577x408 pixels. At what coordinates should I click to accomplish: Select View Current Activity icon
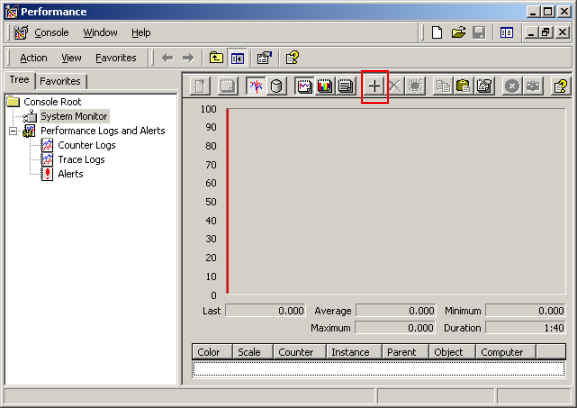255,86
